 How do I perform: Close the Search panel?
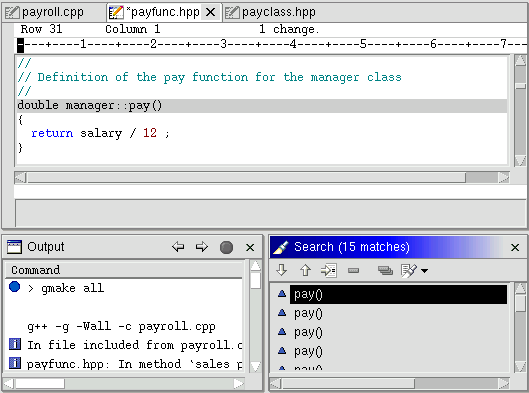click(515, 248)
